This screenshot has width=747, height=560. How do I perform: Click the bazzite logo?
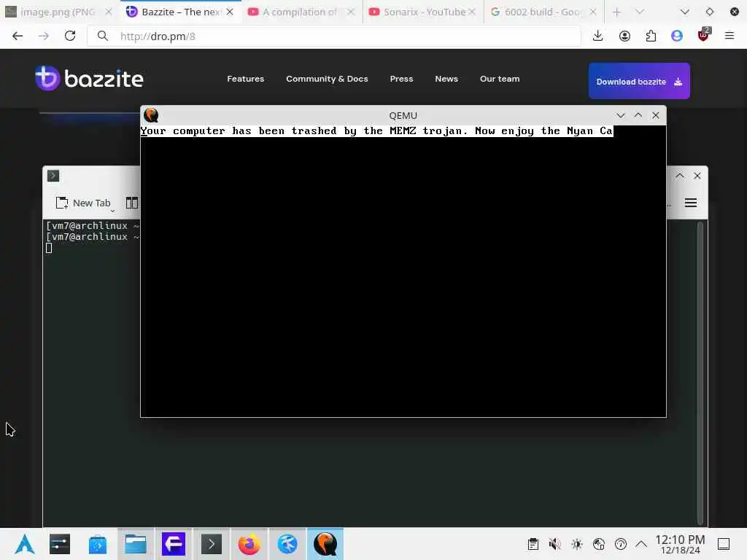click(89, 78)
